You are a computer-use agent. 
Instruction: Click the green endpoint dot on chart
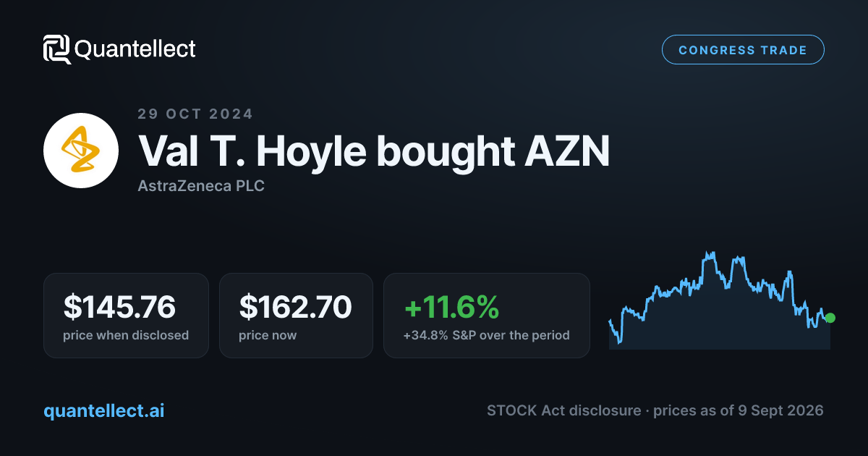[x=830, y=318]
